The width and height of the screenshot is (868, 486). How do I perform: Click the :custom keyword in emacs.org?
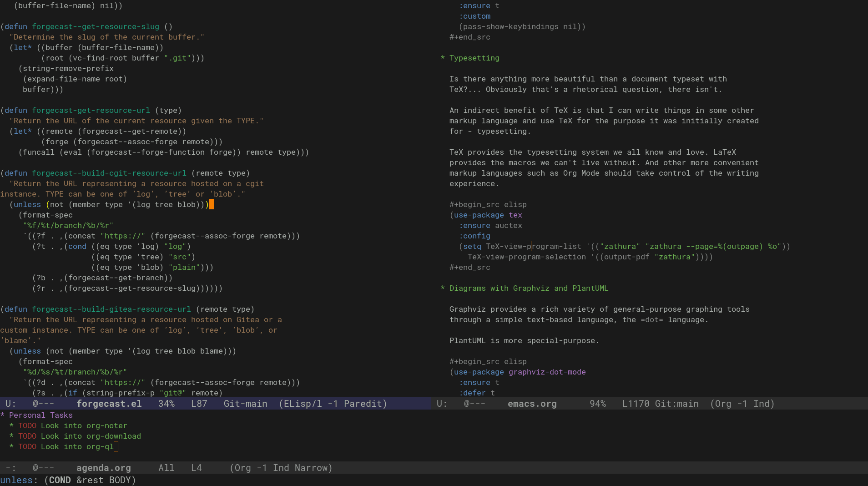(474, 16)
